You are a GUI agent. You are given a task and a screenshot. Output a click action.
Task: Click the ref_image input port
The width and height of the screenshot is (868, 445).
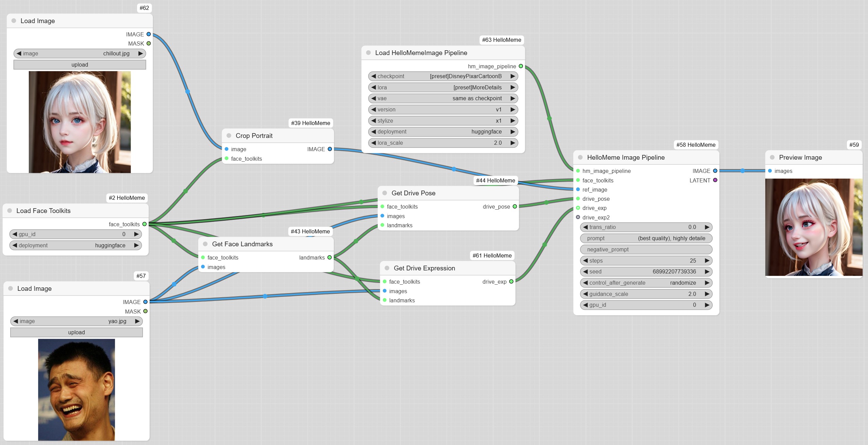click(578, 190)
